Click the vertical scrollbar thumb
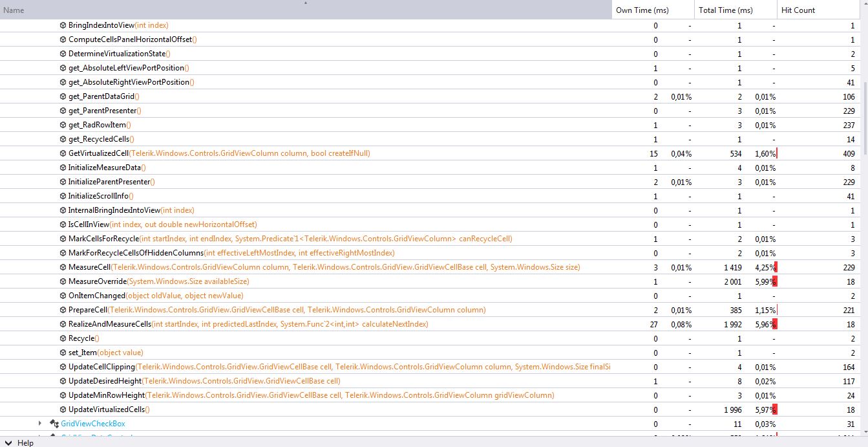Image resolution: width=868 pixels, height=447 pixels. click(x=864, y=119)
